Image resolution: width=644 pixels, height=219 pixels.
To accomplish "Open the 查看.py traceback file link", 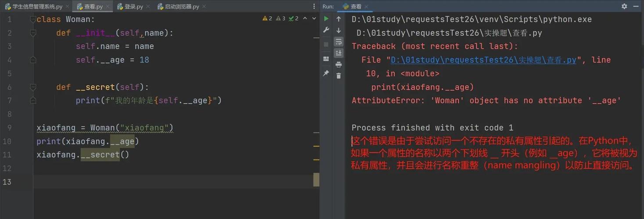I will pos(483,60).
